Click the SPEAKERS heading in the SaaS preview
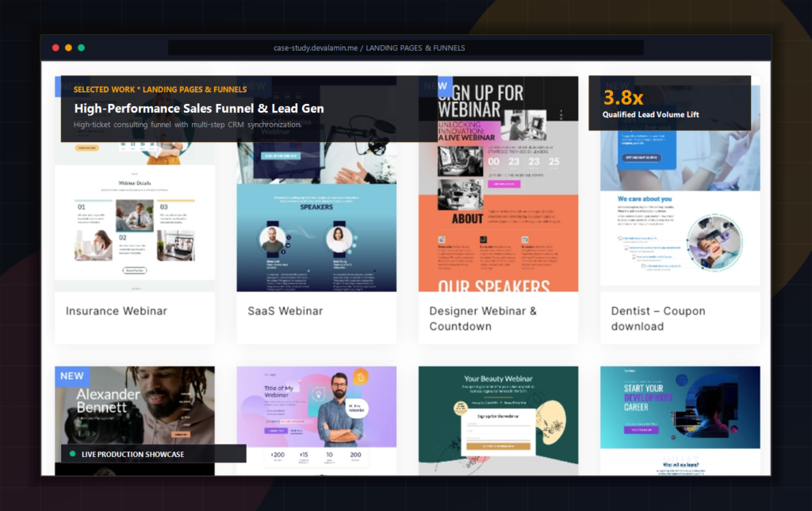812x511 pixels. [316, 207]
